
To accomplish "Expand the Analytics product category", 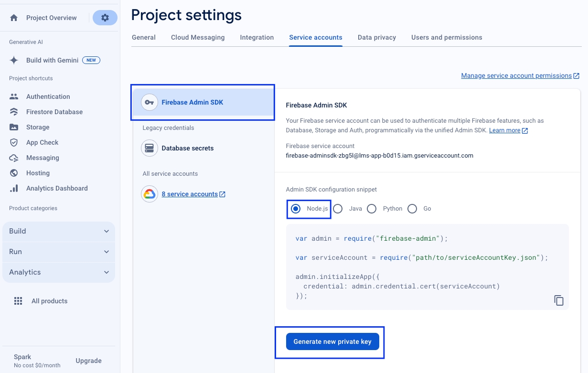I will click(59, 272).
